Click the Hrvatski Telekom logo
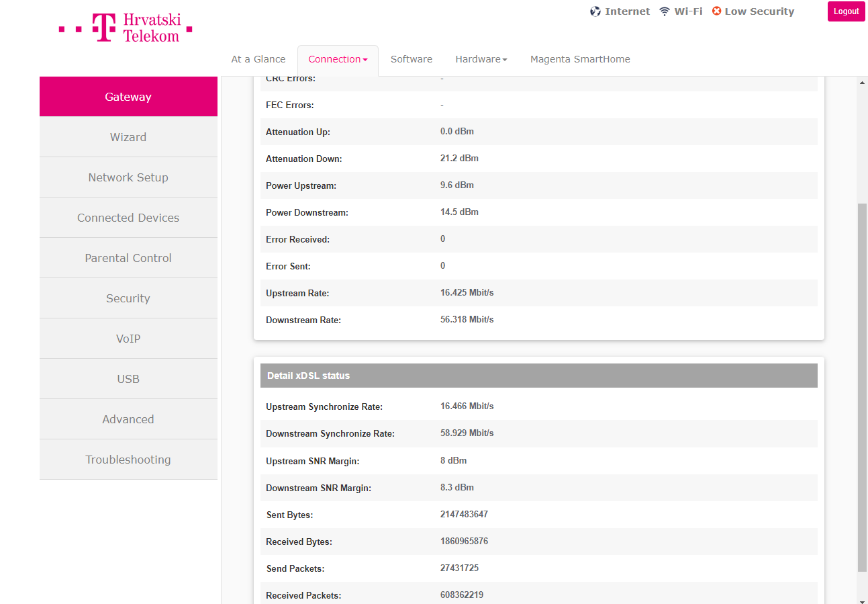The width and height of the screenshot is (868, 604). pyautogui.click(x=126, y=28)
